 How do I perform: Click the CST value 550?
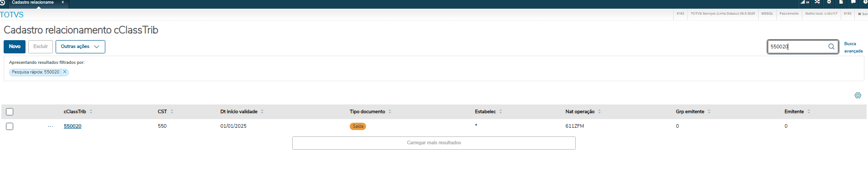click(162, 126)
